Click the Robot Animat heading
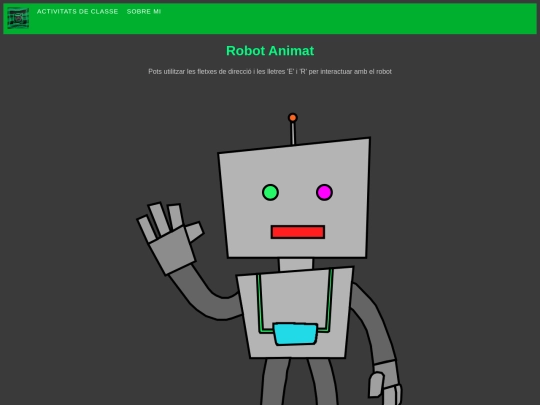Image resolution: width=540 pixels, height=405 pixels. pos(270,51)
